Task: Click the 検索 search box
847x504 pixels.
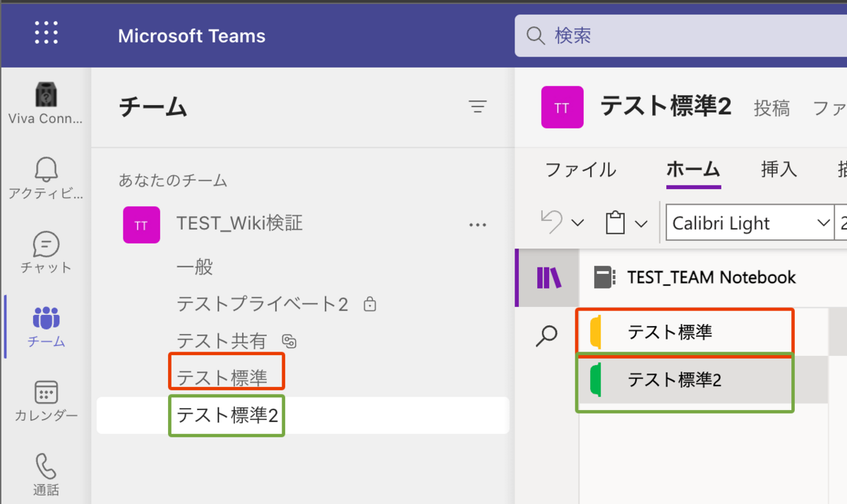Action: pyautogui.click(x=678, y=35)
